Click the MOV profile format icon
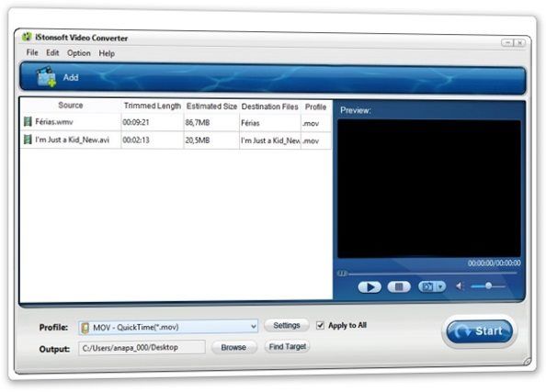Viewport: 546px width, 392px height. 85,328
